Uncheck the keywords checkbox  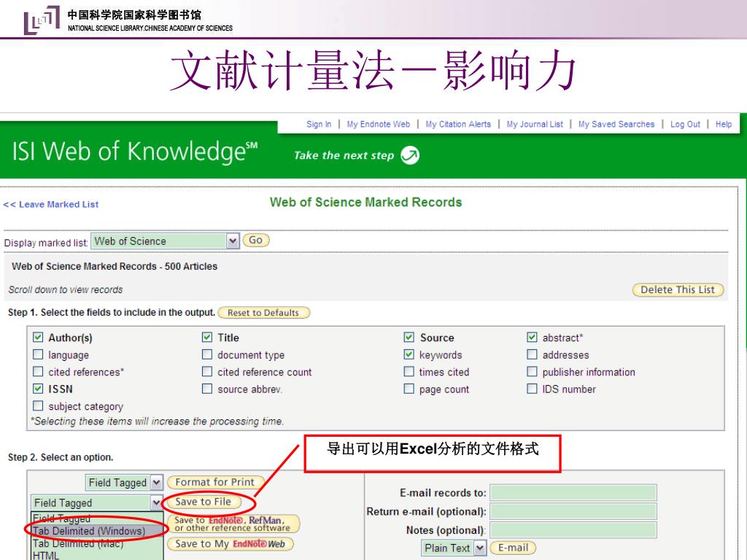pyautogui.click(x=409, y=355)
